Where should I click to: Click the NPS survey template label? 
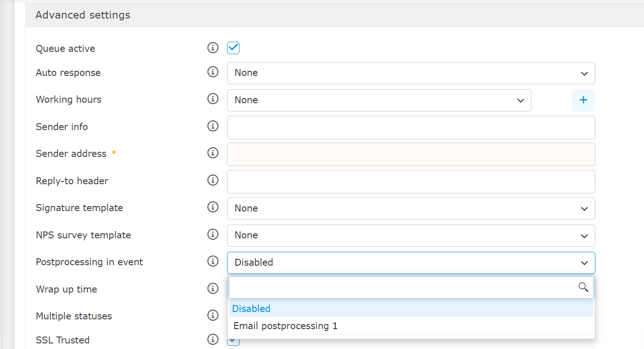click(x=83, y=235)
